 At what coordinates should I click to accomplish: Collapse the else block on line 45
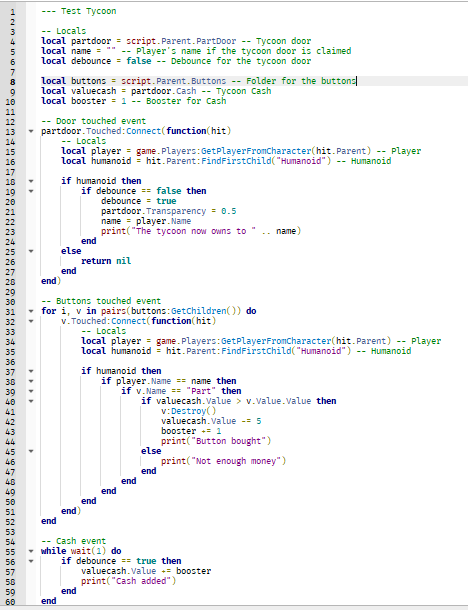tap(31, 451)
